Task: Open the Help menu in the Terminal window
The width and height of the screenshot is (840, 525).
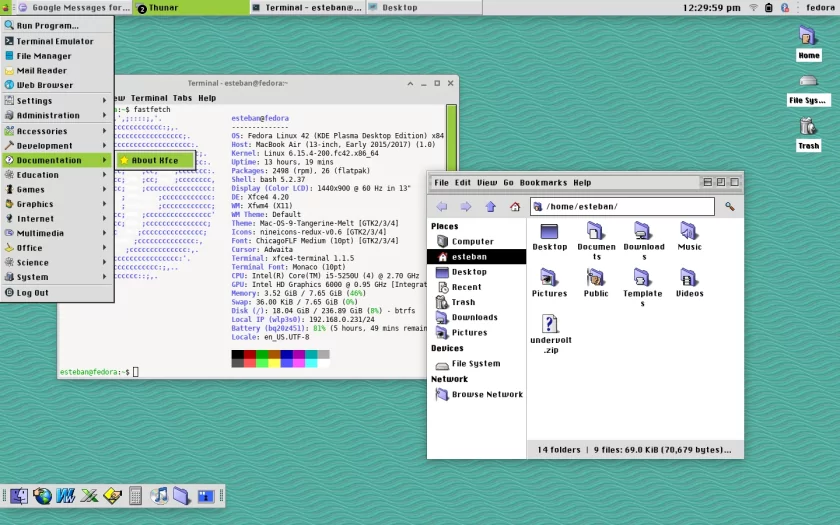Action: click(x=207, y=98)
